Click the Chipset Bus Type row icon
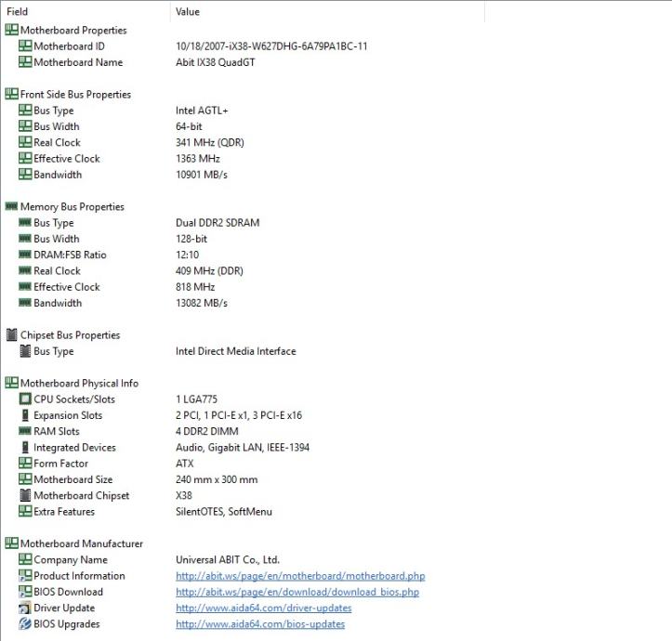 (x=25, y=351)
